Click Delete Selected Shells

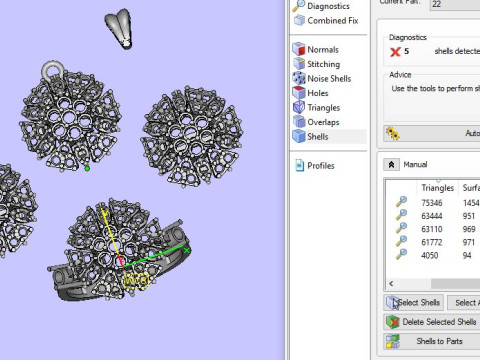coord(432,322)
